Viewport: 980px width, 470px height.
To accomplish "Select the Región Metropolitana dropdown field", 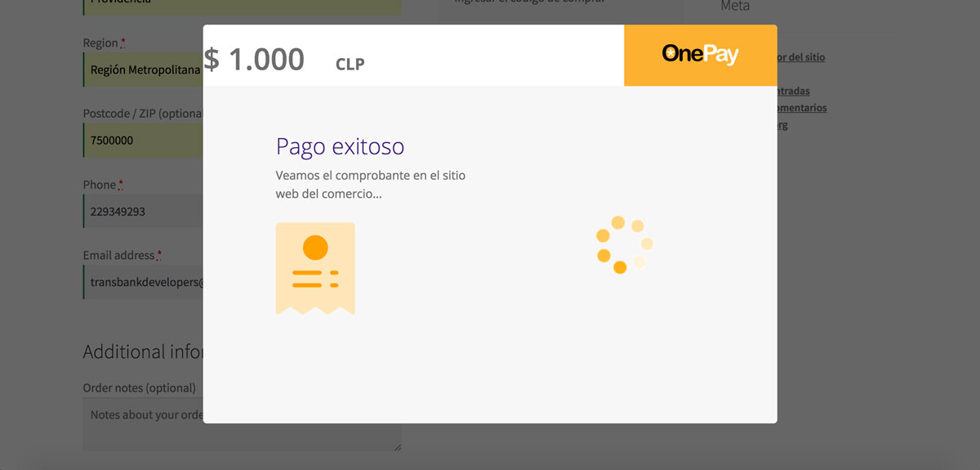I will (143, 69).
